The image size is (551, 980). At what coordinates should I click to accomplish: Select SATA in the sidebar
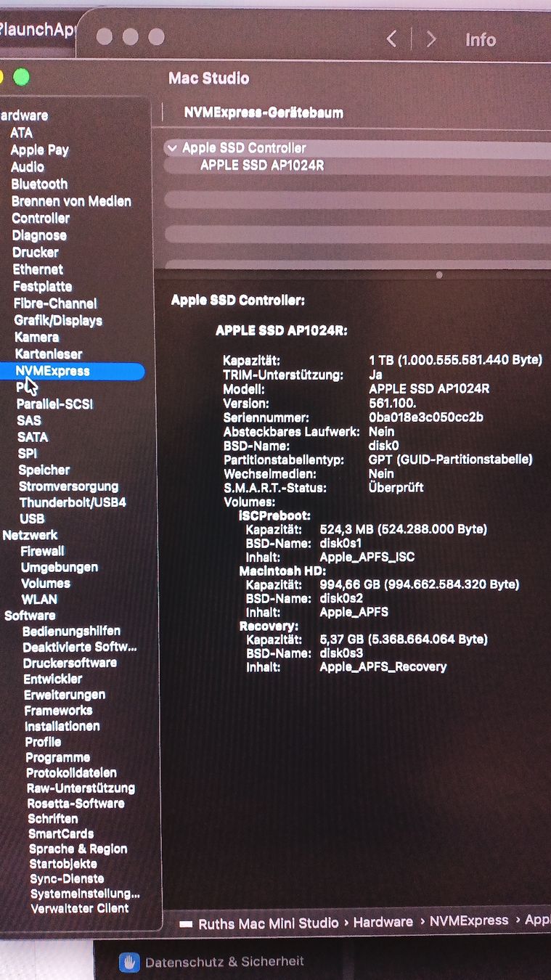[x=33, y=437]
